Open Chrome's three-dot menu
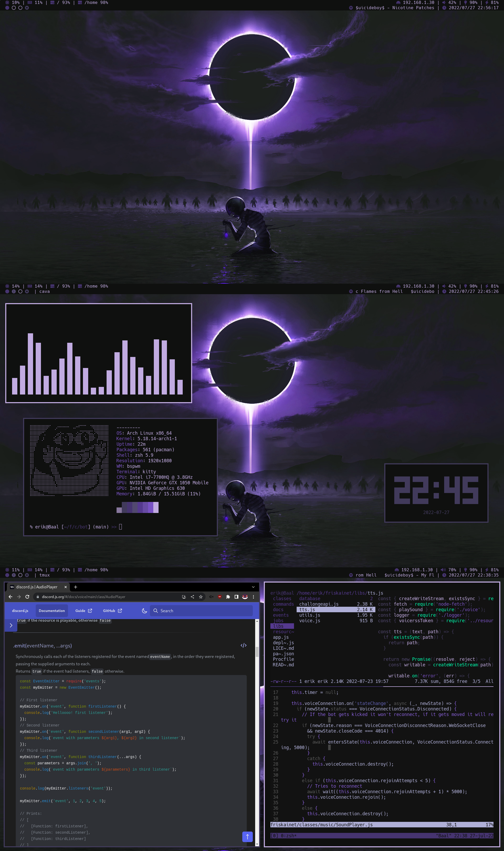The height and width of the screenshot is (851, 504). tap(253, 596)
